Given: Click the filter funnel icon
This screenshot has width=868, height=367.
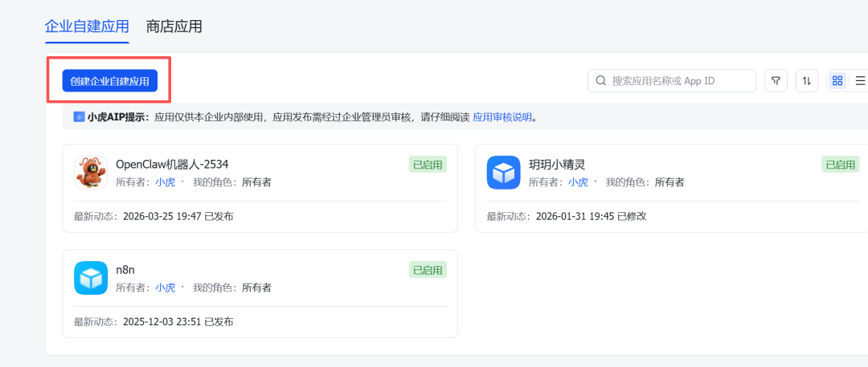Looking at the screenshot, I should pyautogui.click(x=776, y=81).
